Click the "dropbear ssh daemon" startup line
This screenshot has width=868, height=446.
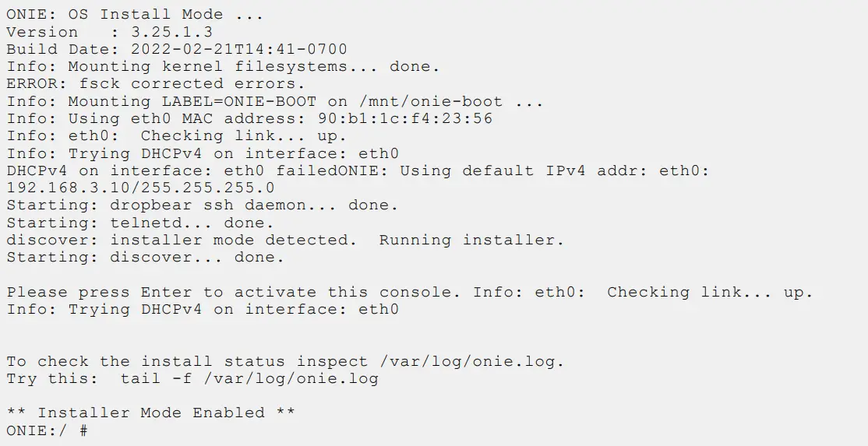coord(203,205)
